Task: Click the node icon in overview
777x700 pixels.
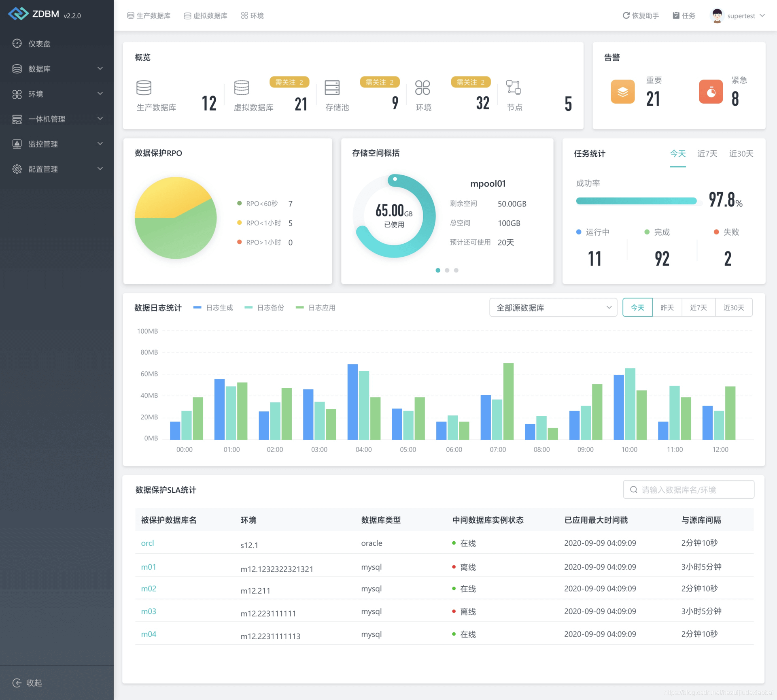Action: [x=514, y=87]
